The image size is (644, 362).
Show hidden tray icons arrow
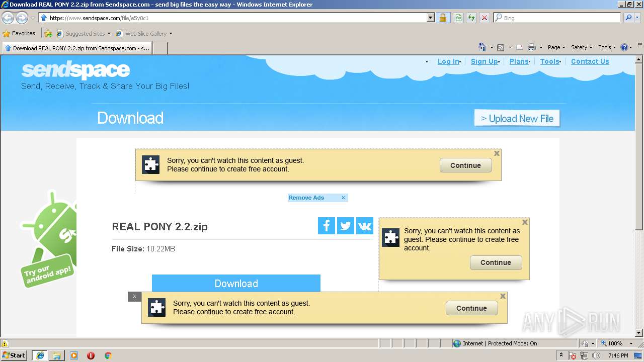[561, 355]
